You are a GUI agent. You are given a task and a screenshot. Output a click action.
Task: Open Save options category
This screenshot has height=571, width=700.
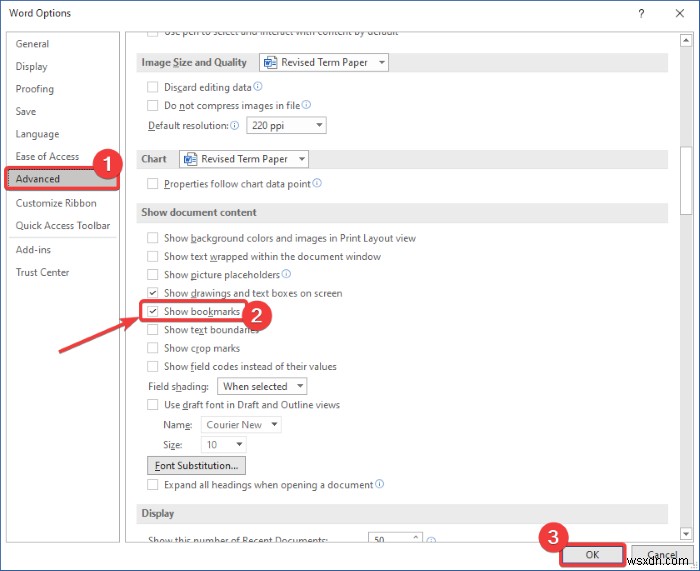point(25,111)
